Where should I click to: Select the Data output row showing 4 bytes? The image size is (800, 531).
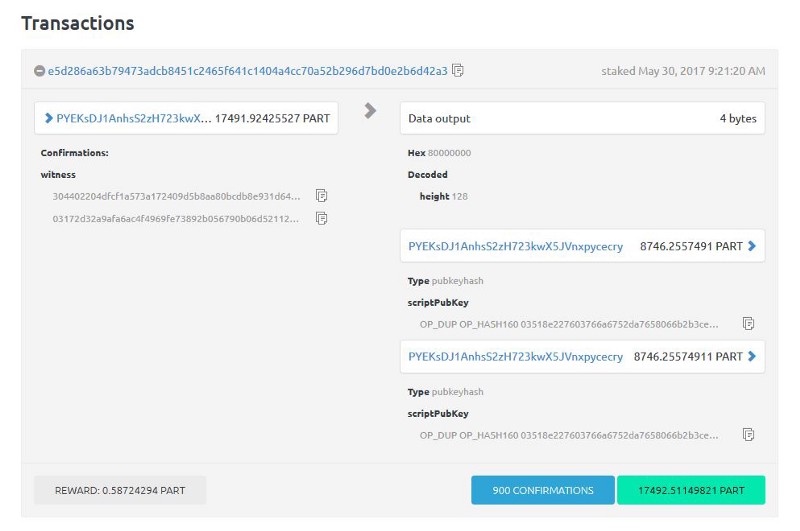[x=583, y=118]
